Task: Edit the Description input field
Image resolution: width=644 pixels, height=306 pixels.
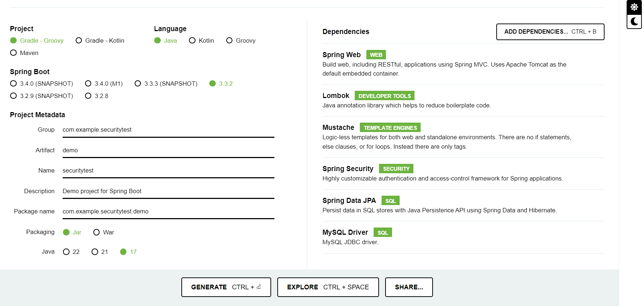Action: [168, 191]
